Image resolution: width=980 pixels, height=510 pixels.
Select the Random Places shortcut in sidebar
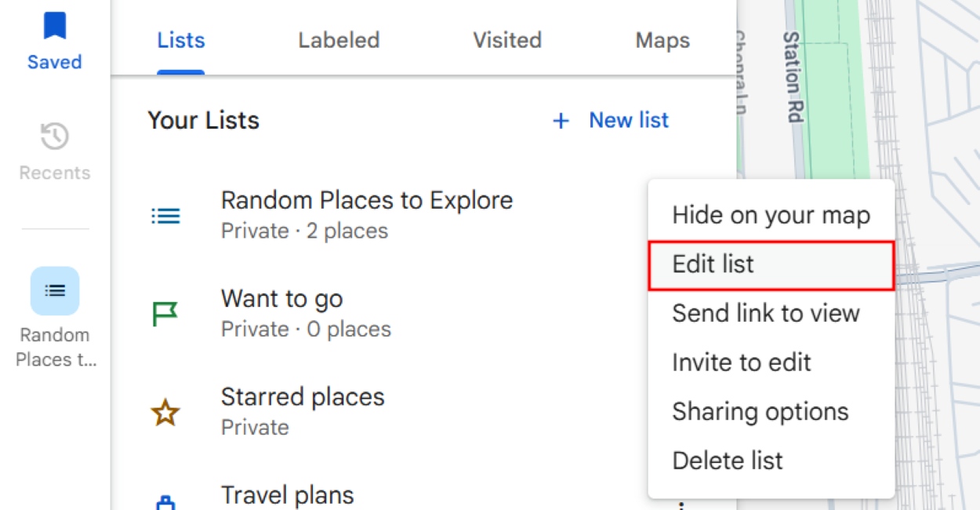click(x=53, y=290)
